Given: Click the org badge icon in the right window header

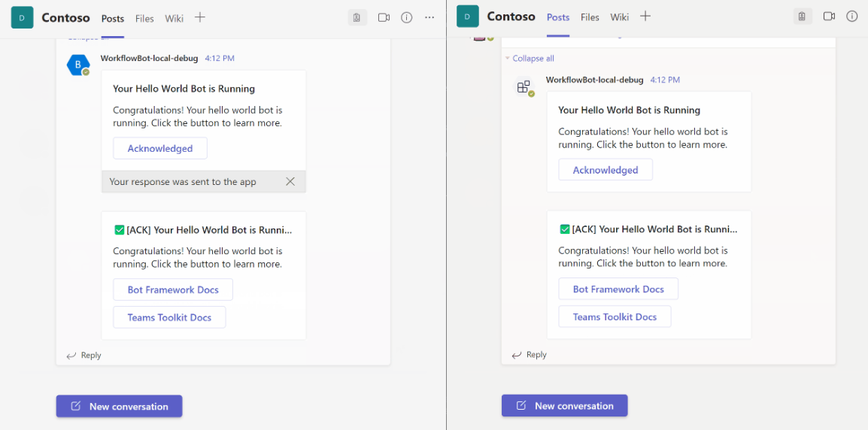Looking at the screenshot, I should [x=802, y=17].
